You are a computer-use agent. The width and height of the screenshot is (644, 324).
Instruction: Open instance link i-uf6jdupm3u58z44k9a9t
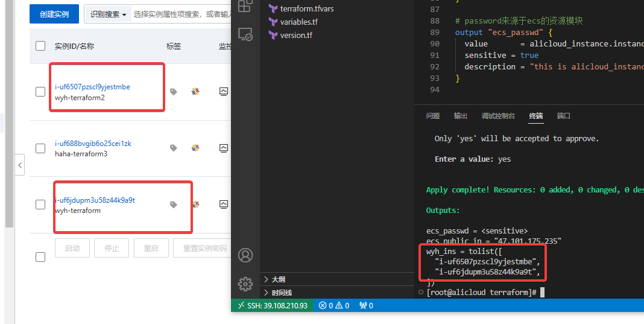click(x=95, y=200)
